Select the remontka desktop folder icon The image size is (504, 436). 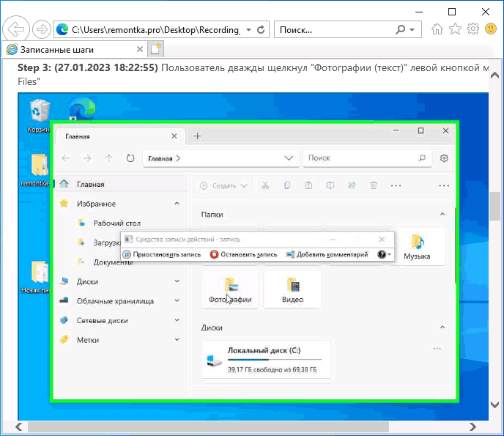(x=36, y=169)
